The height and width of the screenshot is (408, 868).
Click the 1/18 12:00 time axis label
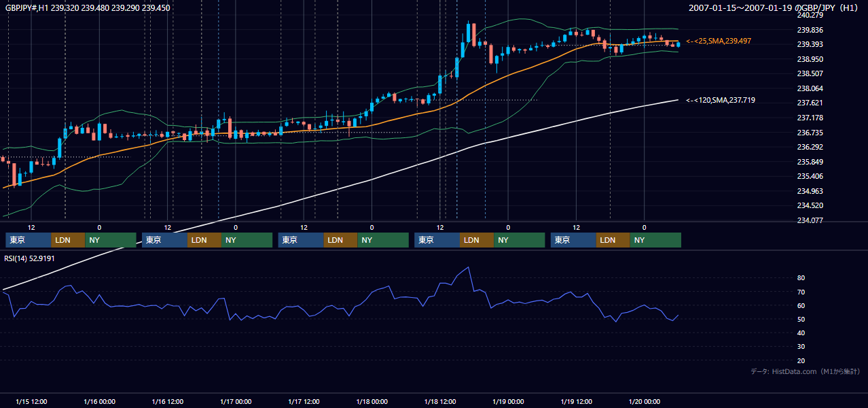(440, 401)
